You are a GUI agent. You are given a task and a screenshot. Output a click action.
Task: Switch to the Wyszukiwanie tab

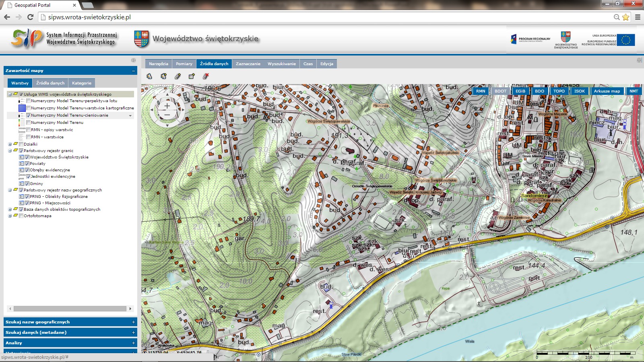282,64
